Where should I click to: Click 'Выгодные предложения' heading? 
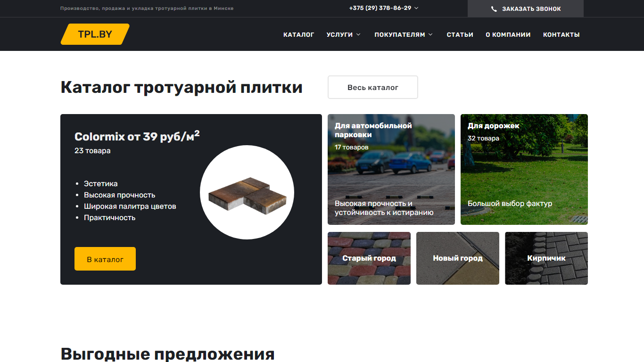(167, 354)
